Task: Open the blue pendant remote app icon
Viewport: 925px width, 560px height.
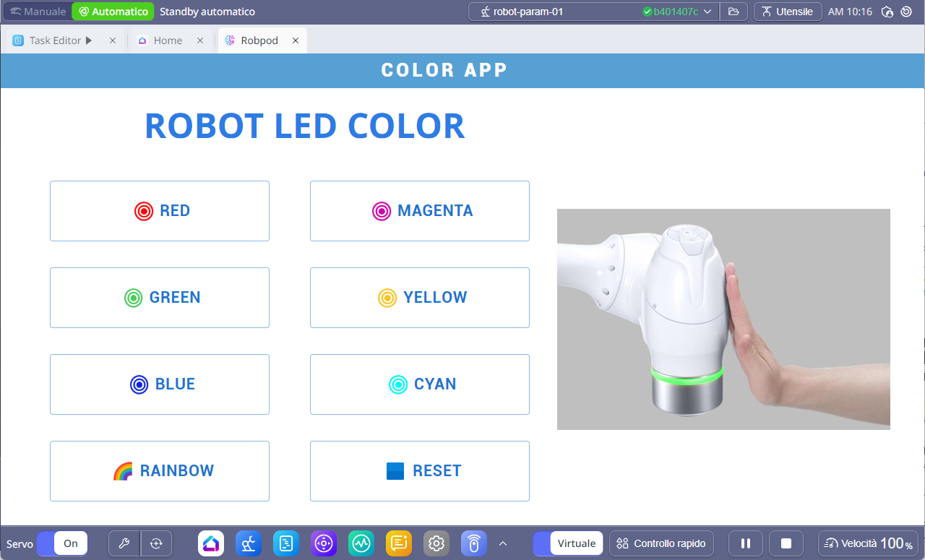Action: click(x=474, y=543)
